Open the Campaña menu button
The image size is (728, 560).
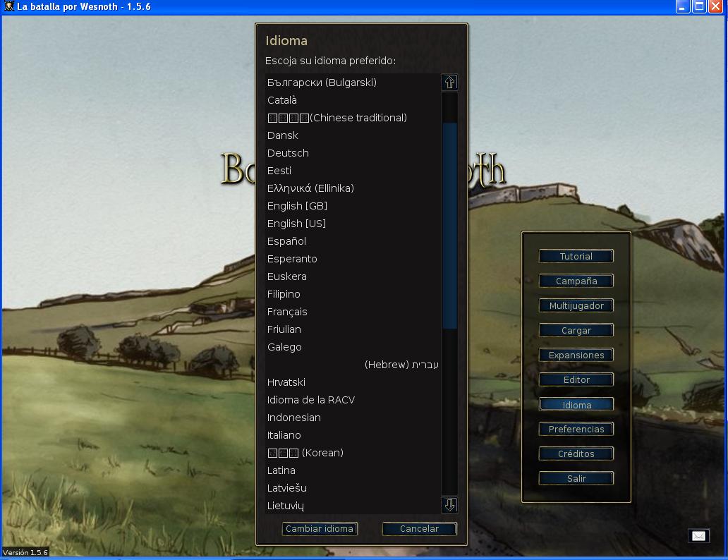(576, 281)
